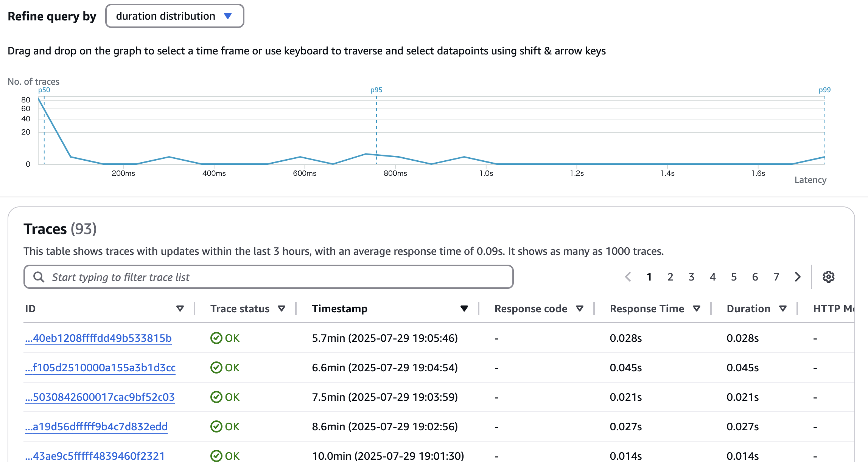Go to next page of traces
Viewport: 868px width, 462px height.
(798, 277)
